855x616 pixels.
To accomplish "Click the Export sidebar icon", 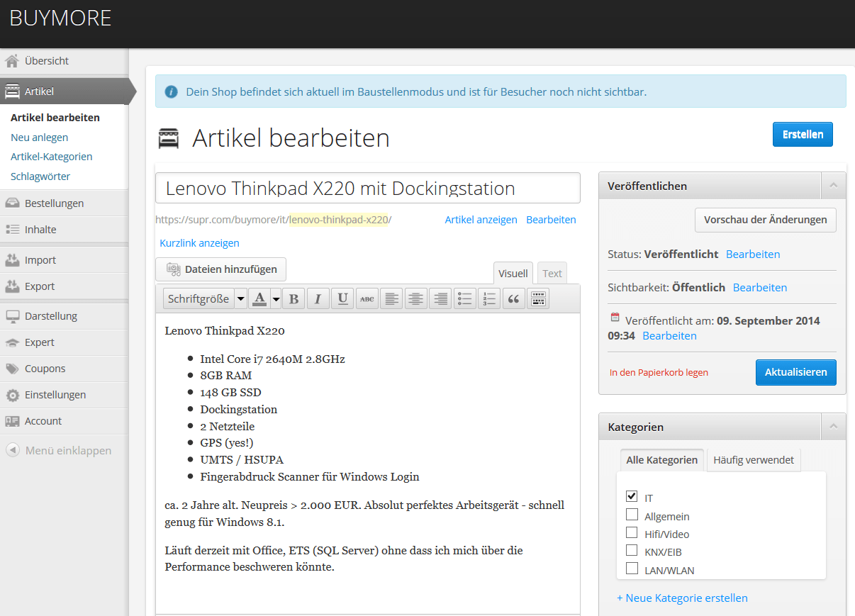I will pyautogui.click(x=12, y=286).
